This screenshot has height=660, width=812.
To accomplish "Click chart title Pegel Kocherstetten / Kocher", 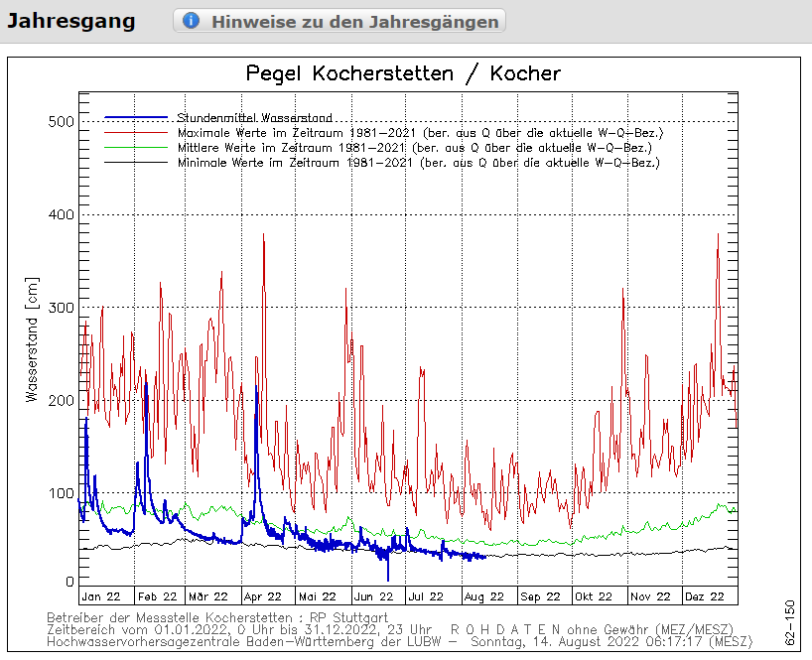I will pyautogui.click(x=403, y=73).
